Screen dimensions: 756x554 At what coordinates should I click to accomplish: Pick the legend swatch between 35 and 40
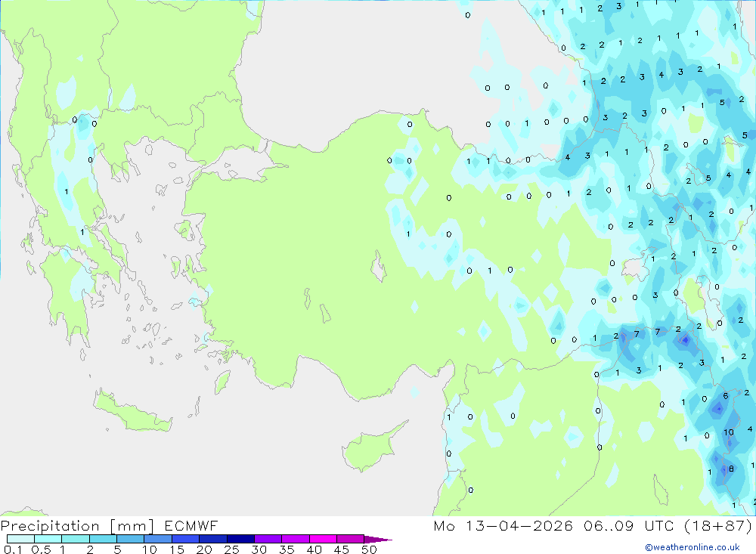296,539
